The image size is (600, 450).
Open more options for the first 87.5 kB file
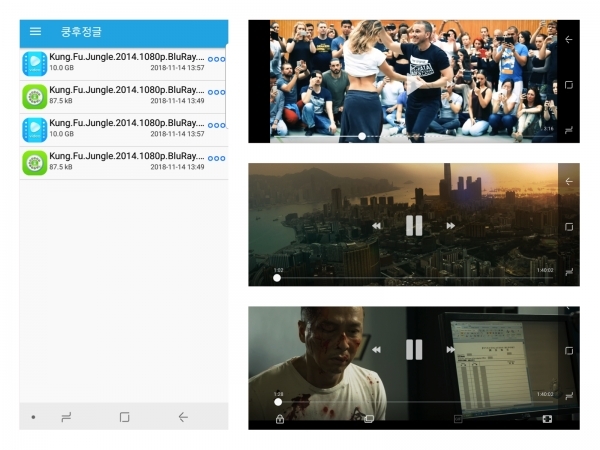pyautogui.click(x=216, y=92)
